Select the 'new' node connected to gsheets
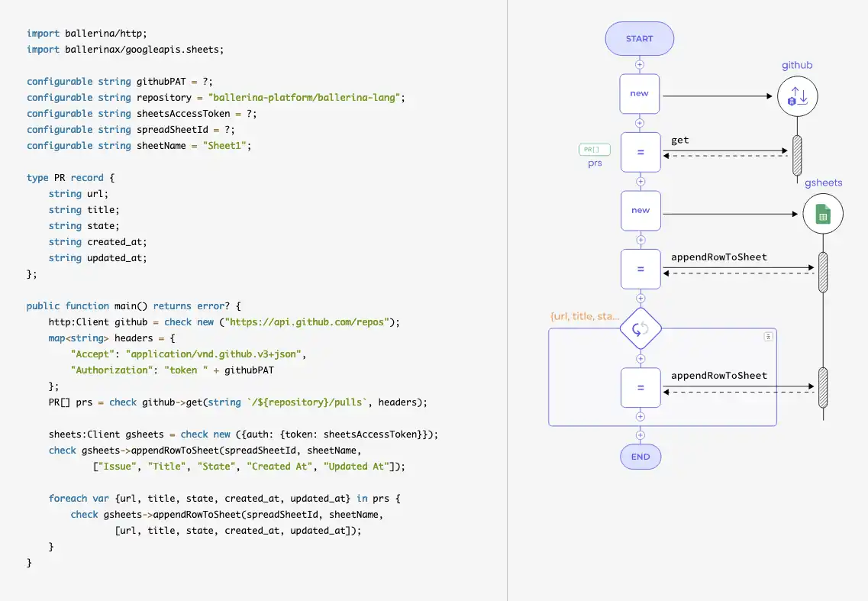 [641, 210]
